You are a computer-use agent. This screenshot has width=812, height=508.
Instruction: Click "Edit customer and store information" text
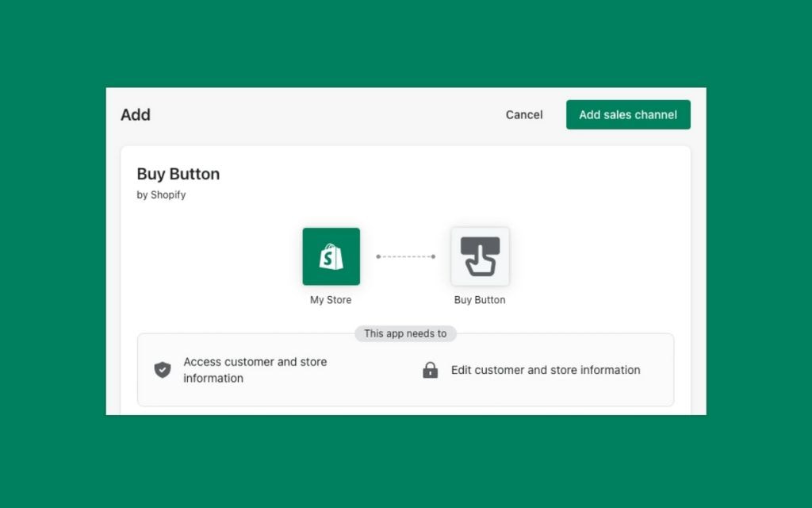(x=546, y=370)
